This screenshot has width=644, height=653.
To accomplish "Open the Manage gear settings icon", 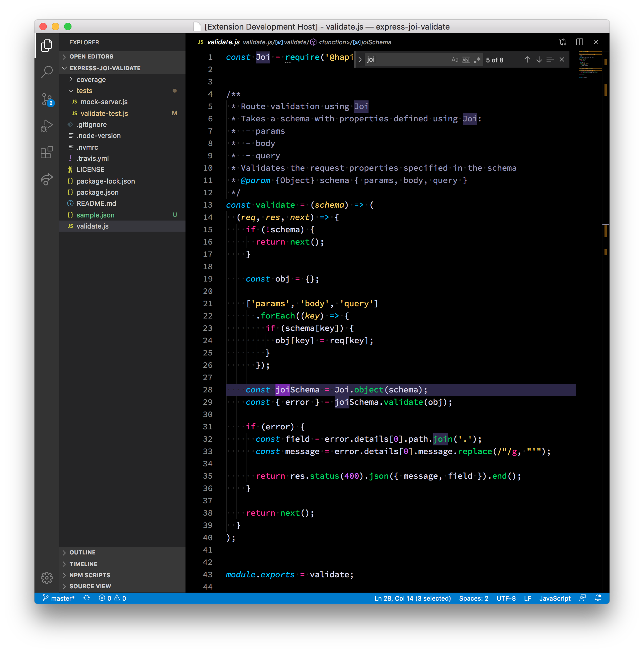I will tap(47, 578).
